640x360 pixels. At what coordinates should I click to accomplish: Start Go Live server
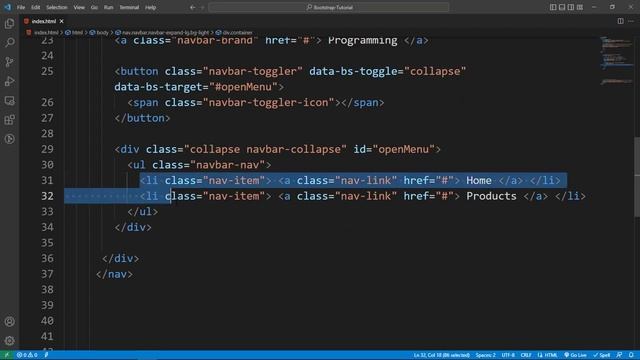(576, 355)
